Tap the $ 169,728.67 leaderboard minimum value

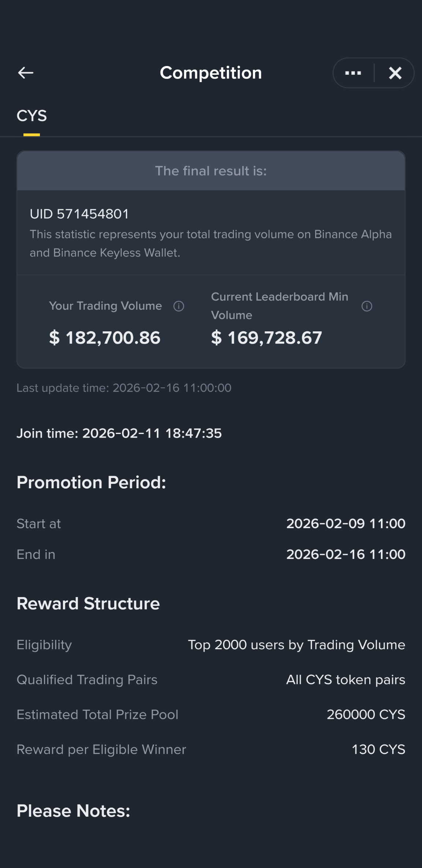click(x=267, y=338)
